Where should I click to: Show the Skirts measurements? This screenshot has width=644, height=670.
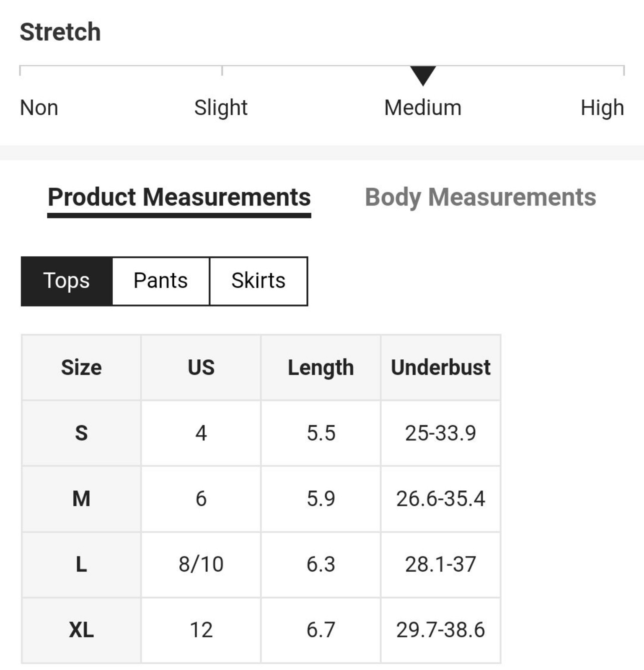click(x=259, y=281)
